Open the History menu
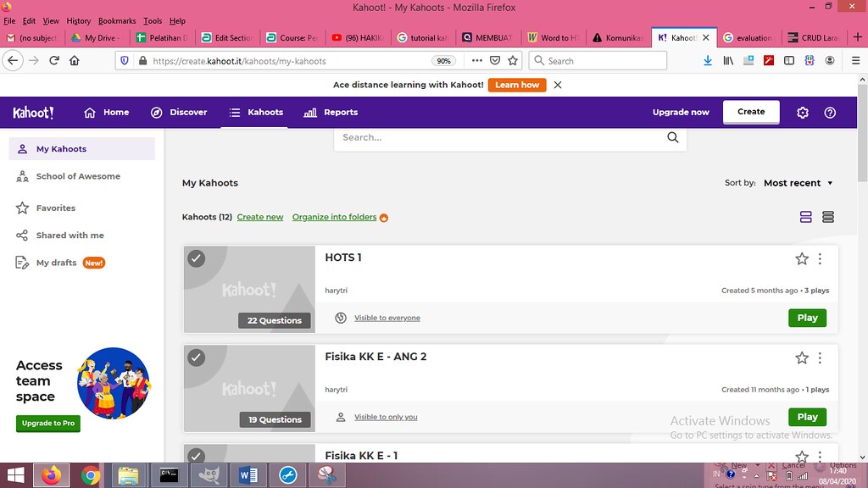Image resolution: width=868 pixels, height=488 pixels. pyautogui.click(x=79, y=21)
